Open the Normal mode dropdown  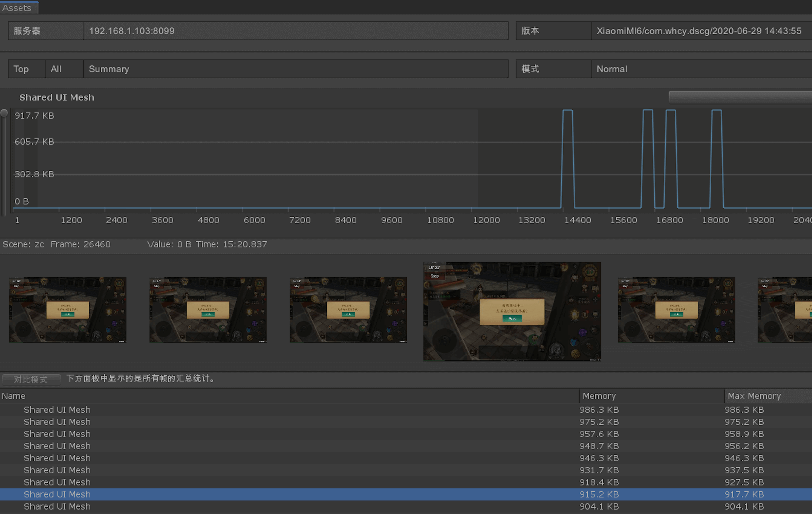[x=699, y=69]
